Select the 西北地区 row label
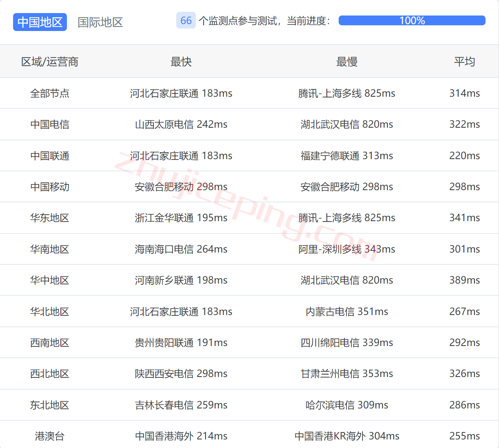This screenshot has width=499, height=448. 50,373
